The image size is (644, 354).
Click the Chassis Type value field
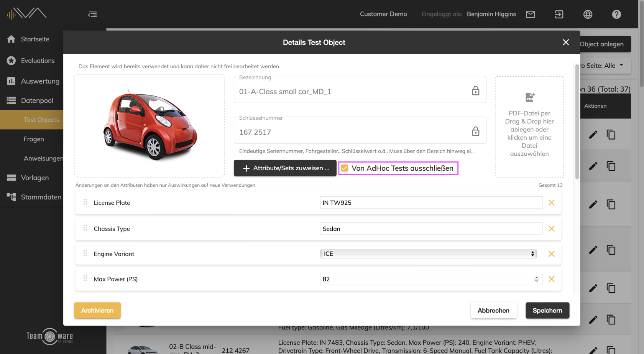(x=431, y=229)
